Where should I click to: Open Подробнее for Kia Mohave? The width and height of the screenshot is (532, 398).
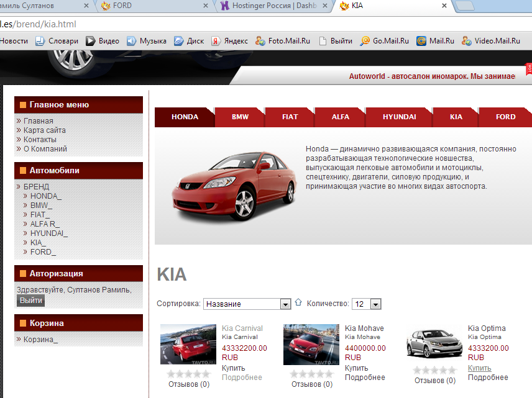click(365, 378)
